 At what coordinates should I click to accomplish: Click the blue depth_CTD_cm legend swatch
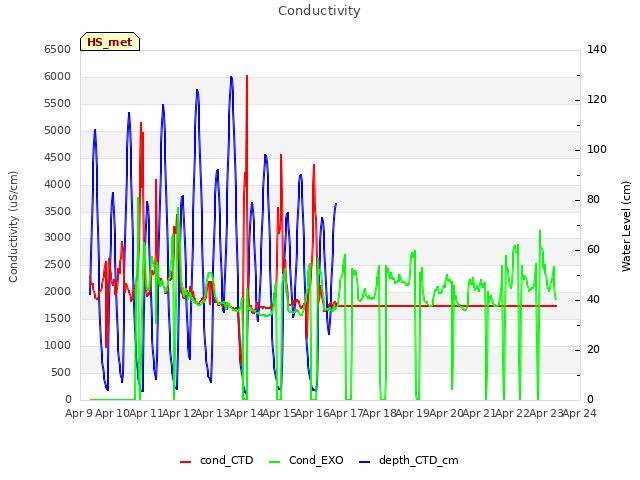(x=364, y=462)
